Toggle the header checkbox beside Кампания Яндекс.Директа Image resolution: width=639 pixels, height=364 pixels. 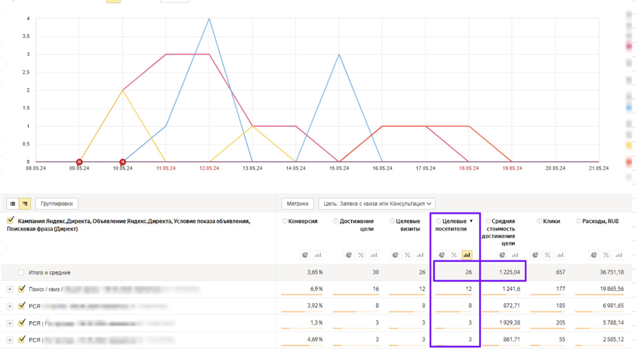(11, 221)
